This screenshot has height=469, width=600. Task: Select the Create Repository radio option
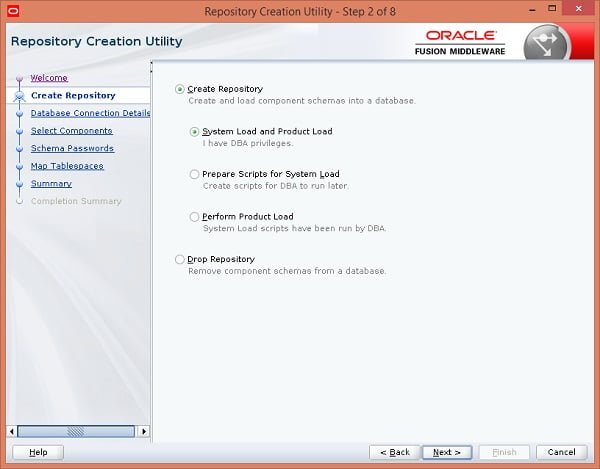coord(179,89)
